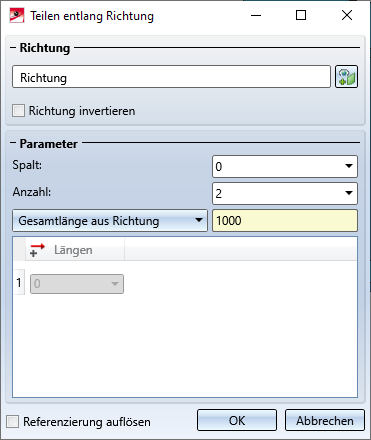Click the 1000 total length field

click(x=285, y=220)
